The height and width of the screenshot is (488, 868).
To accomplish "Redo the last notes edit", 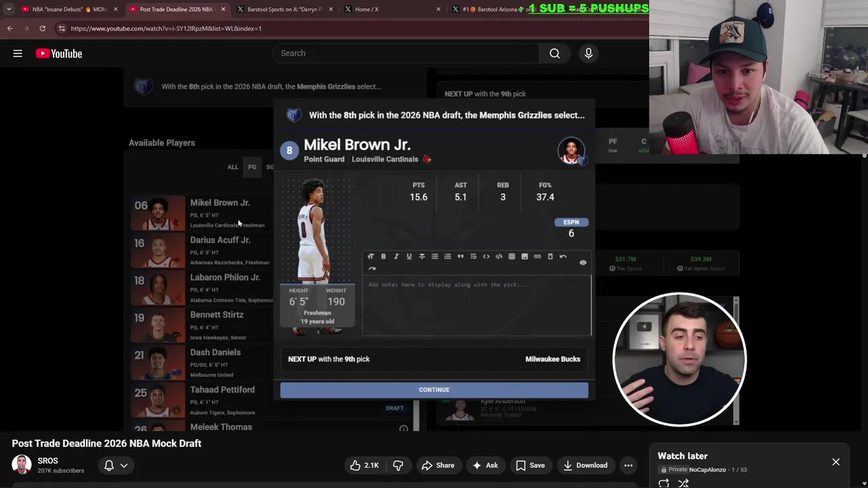I will tap(372, 268).
